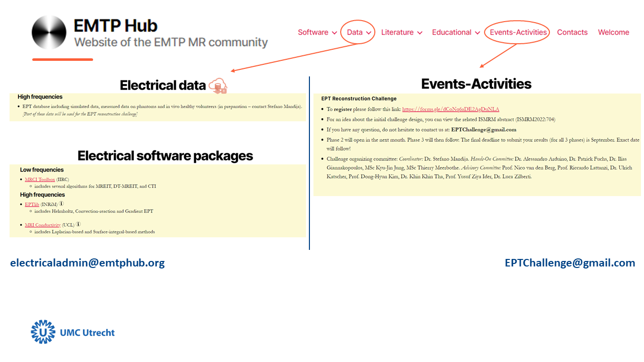
Task: Click the UMC Utrecht sunburst logo
Action: 43,332
